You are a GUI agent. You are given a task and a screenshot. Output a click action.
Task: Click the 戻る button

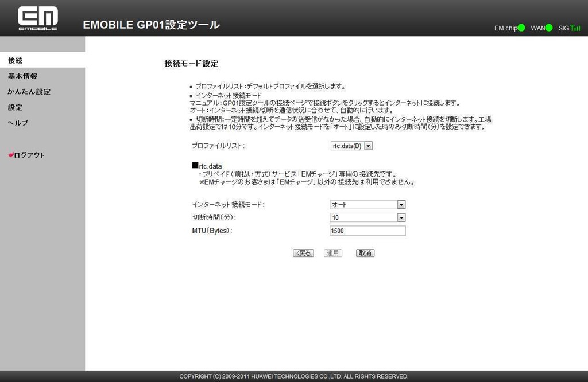coord(303,253)
